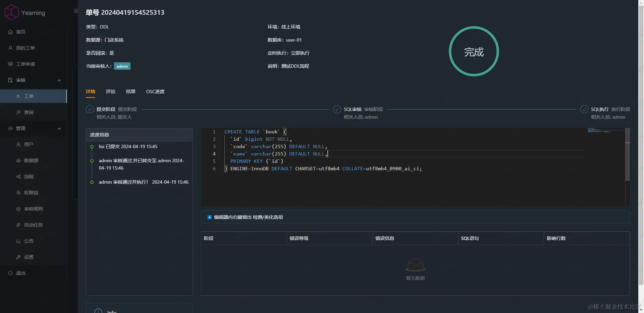The image size is (644, 313).
Task: Switch to the 评论 tab
Action: click(x=111, y=91)
